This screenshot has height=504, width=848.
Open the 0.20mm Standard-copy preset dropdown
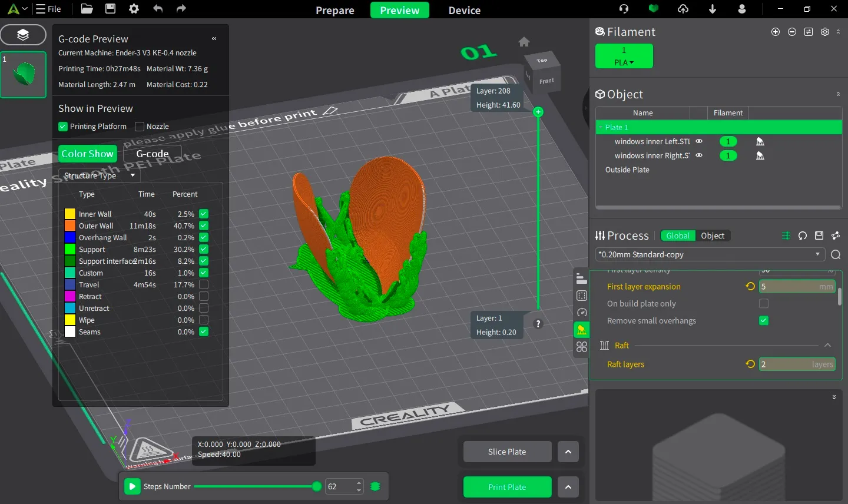point(709,255)
